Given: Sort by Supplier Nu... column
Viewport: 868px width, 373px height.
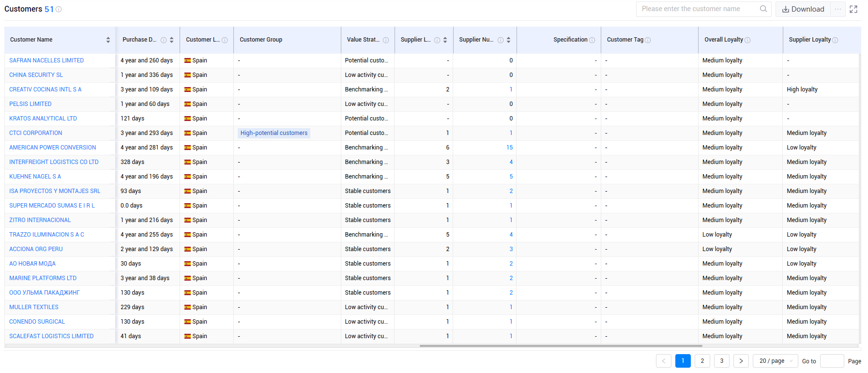Looking at the screenshot, I should [x=508, y=40].
